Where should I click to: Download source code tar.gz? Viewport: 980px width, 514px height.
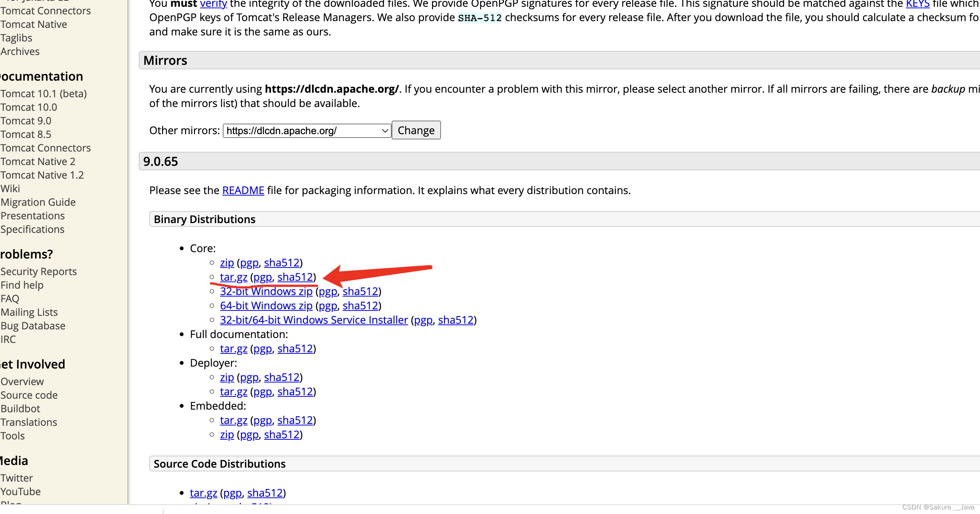[204, 493]
